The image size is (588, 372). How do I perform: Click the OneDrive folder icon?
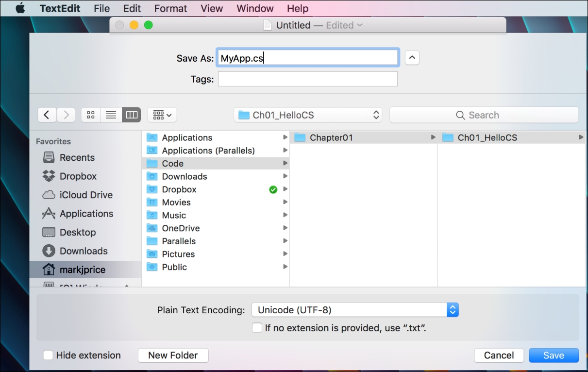152,228
